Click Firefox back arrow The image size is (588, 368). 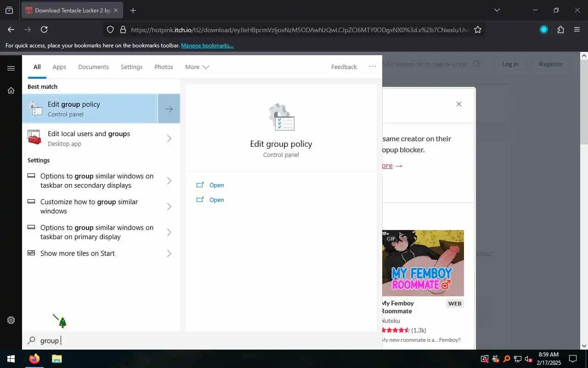[11, 29]
